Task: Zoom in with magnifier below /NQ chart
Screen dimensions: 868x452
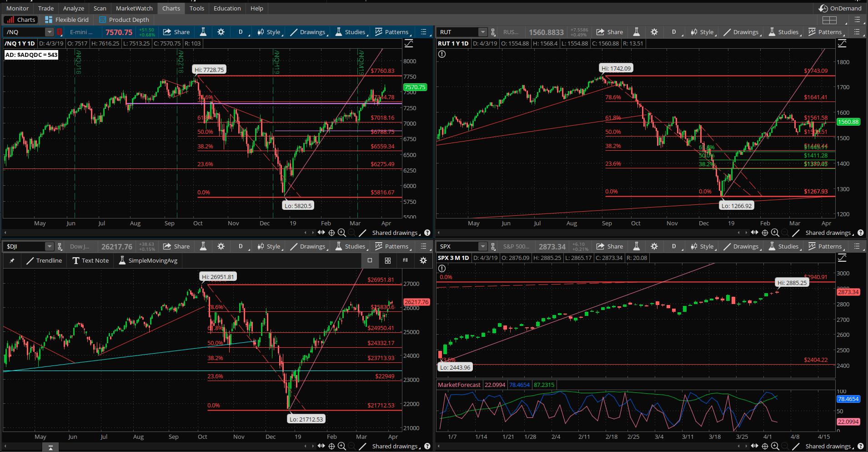Action: 341,233
